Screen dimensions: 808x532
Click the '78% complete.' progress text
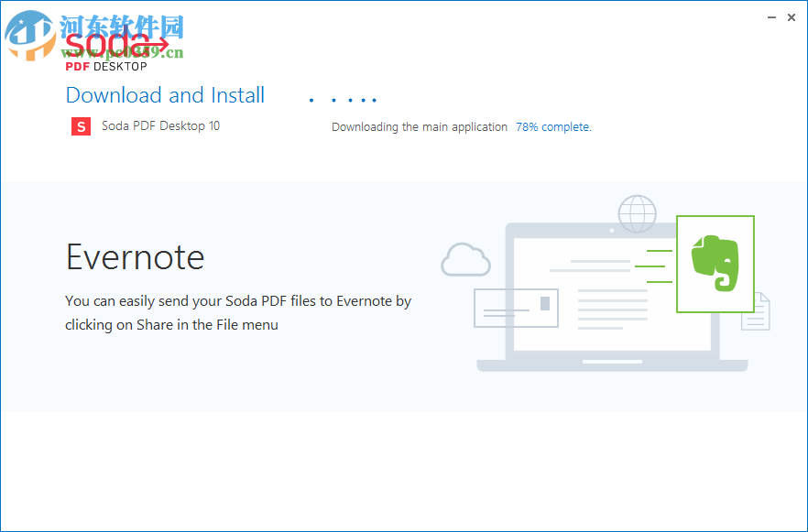[553, 127]
